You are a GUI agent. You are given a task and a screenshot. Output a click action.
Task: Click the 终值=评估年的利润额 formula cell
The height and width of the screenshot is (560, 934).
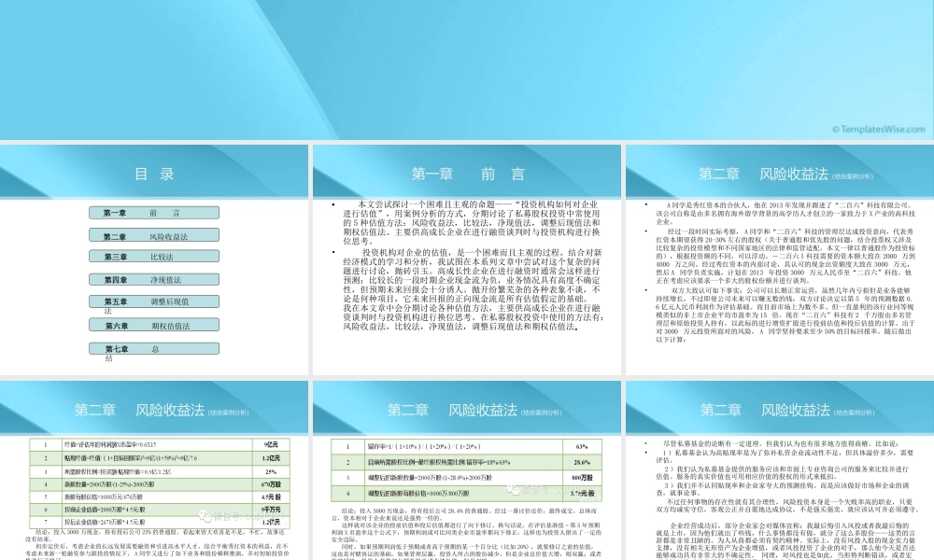click(x=157, y=444)
